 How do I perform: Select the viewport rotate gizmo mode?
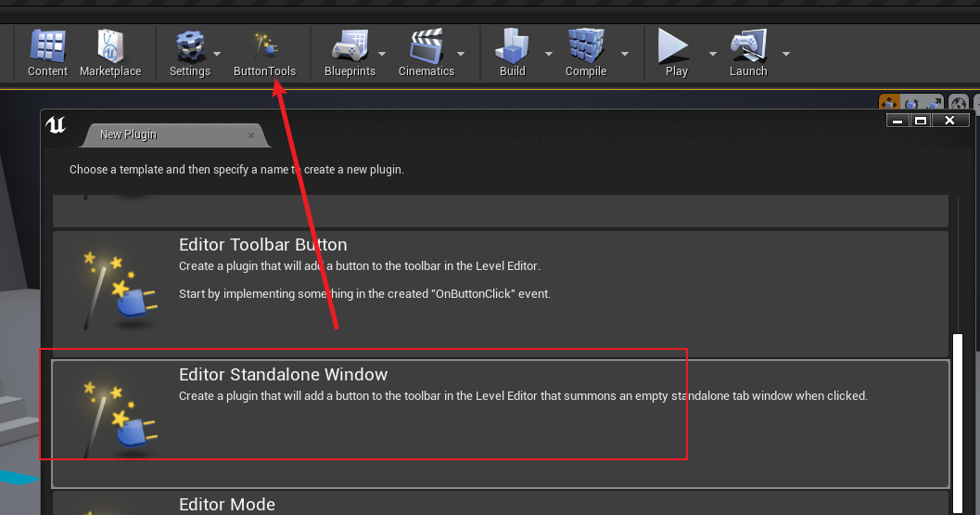click(910, 103)
